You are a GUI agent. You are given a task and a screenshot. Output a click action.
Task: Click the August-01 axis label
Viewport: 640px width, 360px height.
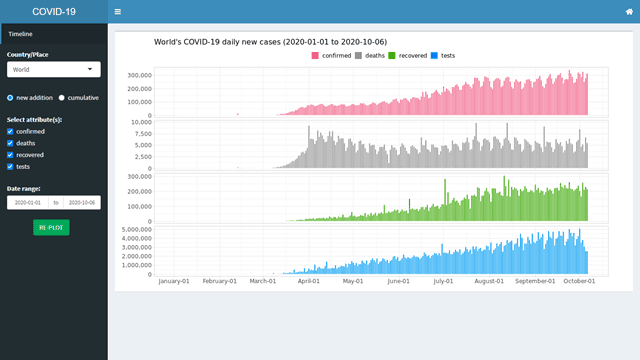coord(489,281)
